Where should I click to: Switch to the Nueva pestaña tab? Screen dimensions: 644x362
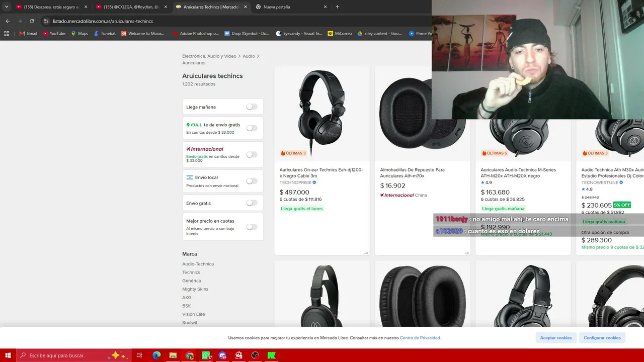tap(292, 7)
